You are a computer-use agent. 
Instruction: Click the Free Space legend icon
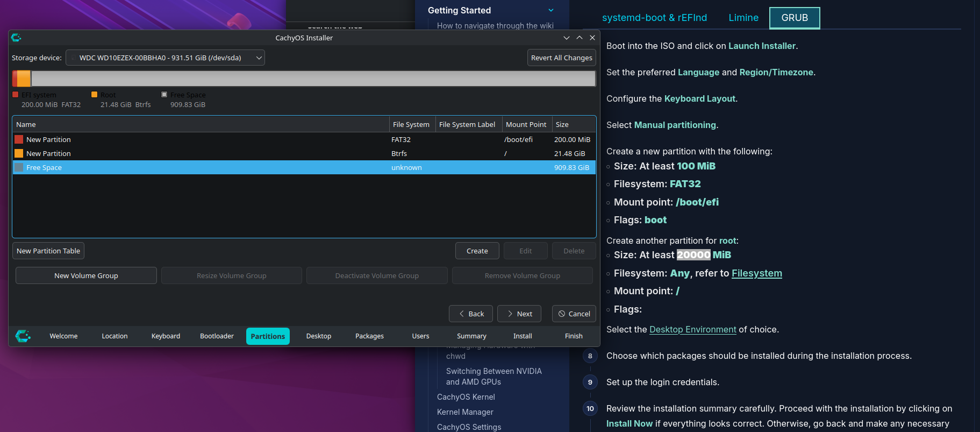point(164,95)
